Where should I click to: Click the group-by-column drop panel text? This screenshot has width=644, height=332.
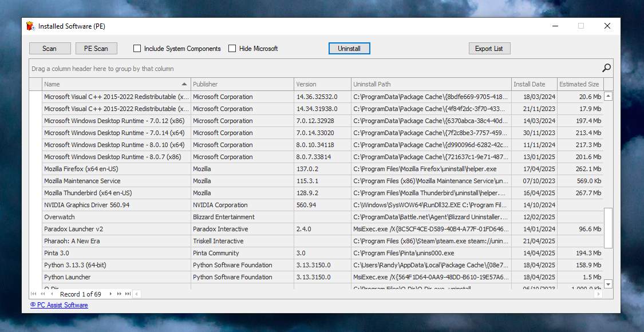102,69
